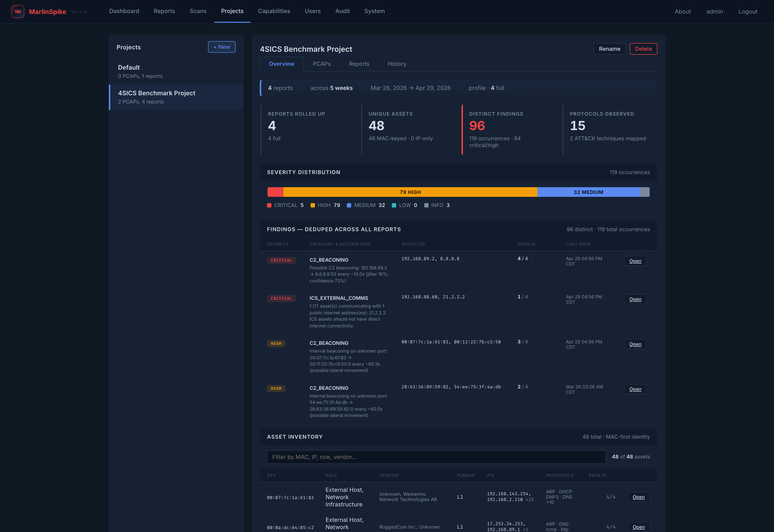
Task: Click the grey info segment of severity bar
Action: point(645,192)
